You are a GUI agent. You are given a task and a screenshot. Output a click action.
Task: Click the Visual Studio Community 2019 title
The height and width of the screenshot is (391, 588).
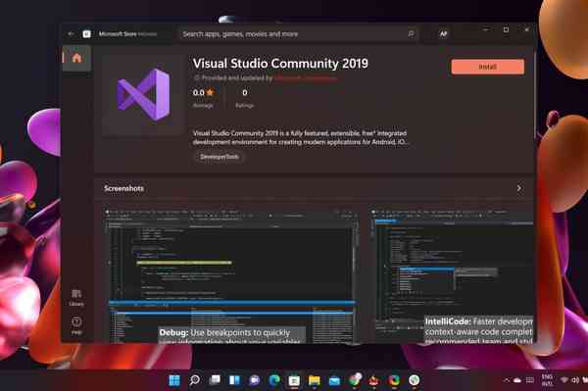280,64
